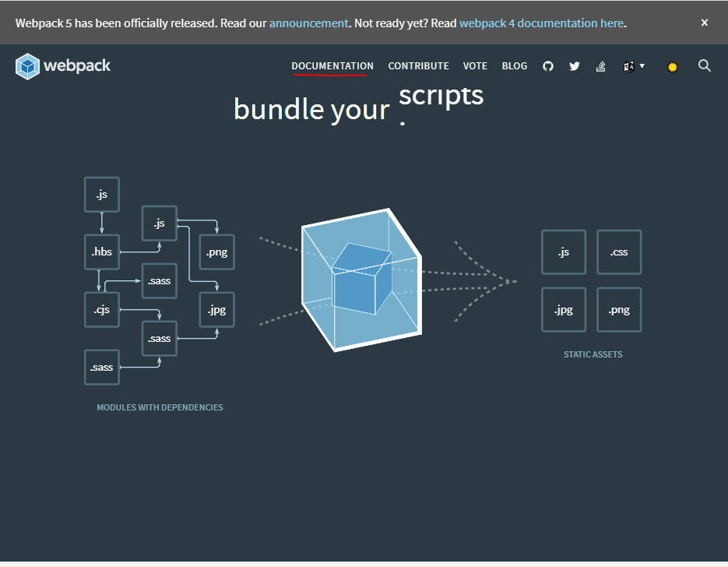This screenshot has height=567, width=728.
Task: Open the BLOG nav item
Action: pos(515,66)
